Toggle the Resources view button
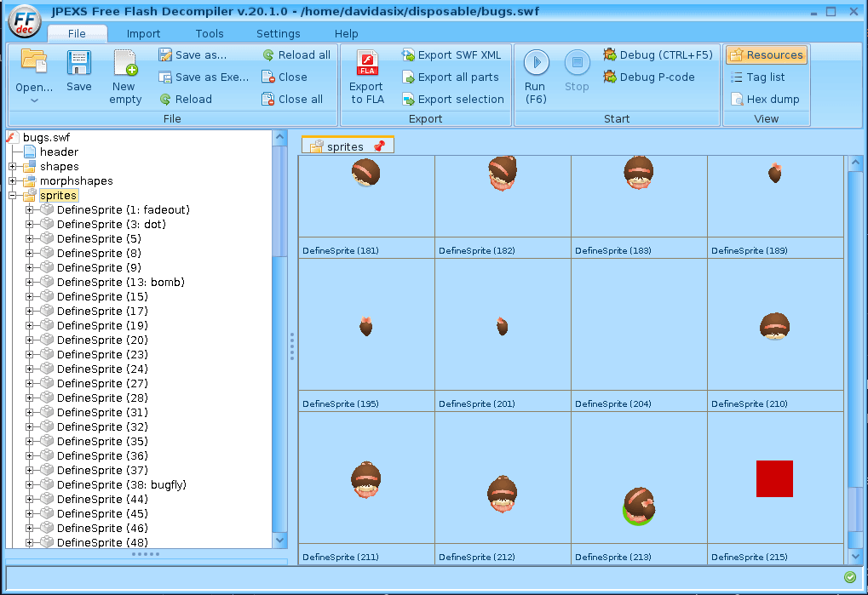This screenshot has width=868, height=595. point(766,54)
